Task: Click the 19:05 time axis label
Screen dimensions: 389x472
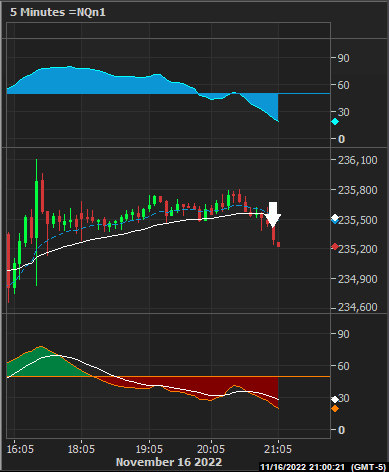Action: click(149, 449)
